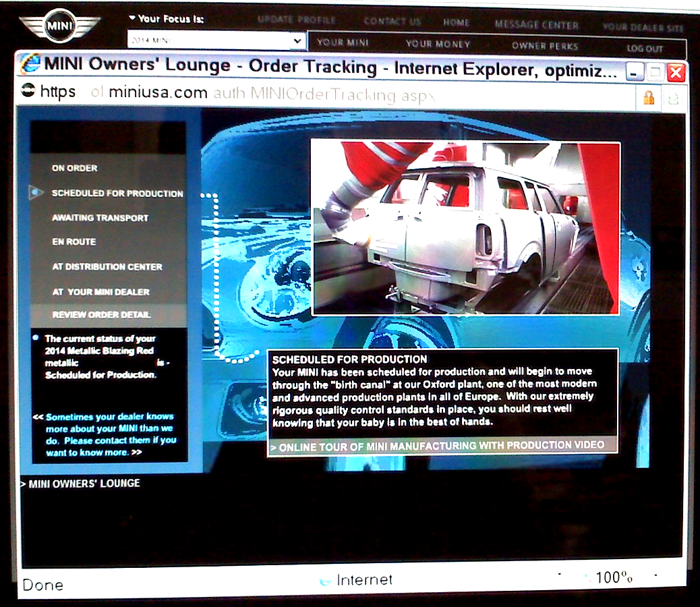The width and height of the screenshot is (700, 607).
Task: Select the At Distribution Center step
Action: (107, 267)
